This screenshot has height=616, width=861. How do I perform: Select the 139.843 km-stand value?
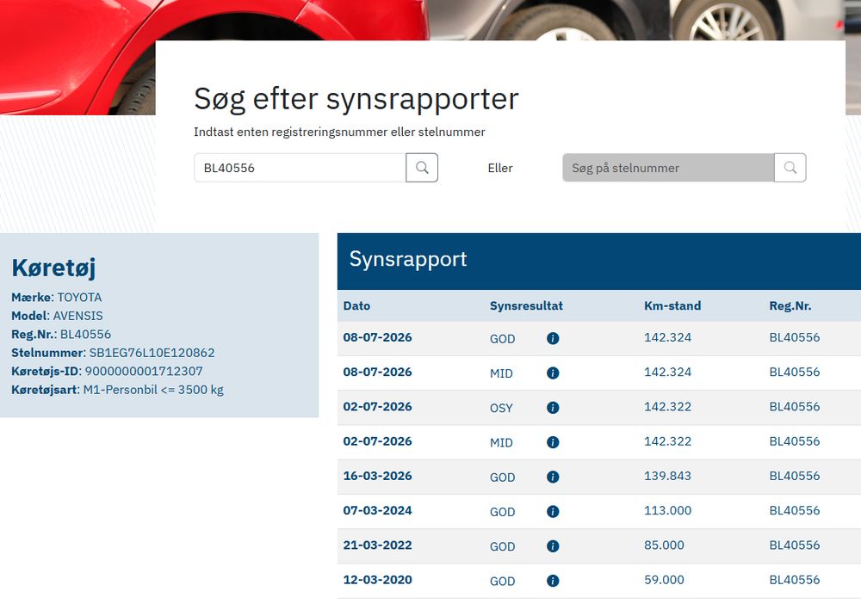[x=667, y=476]
